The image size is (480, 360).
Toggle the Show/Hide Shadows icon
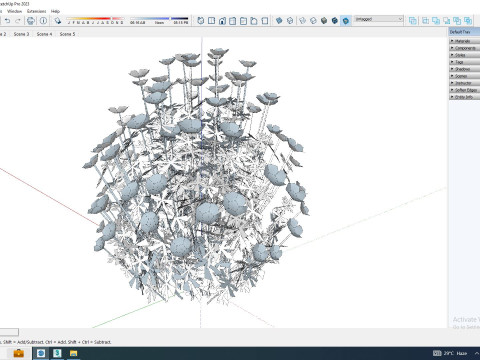58,21
